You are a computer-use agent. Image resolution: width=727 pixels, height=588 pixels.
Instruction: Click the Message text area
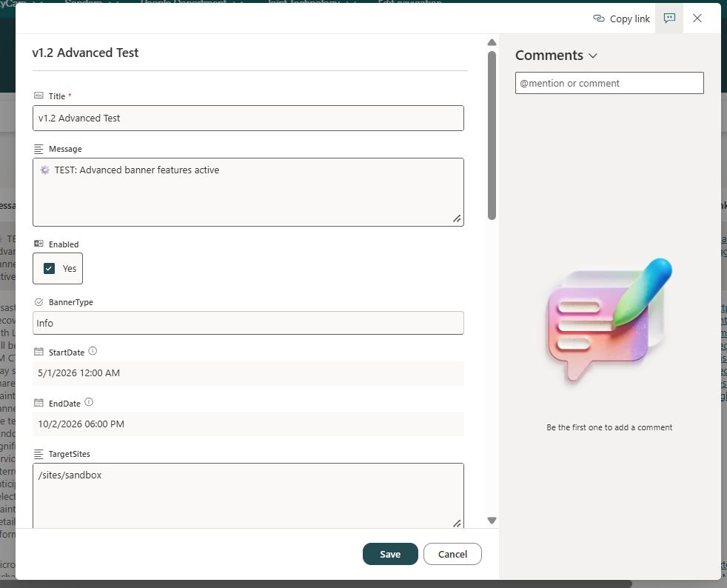click(248, 192)
